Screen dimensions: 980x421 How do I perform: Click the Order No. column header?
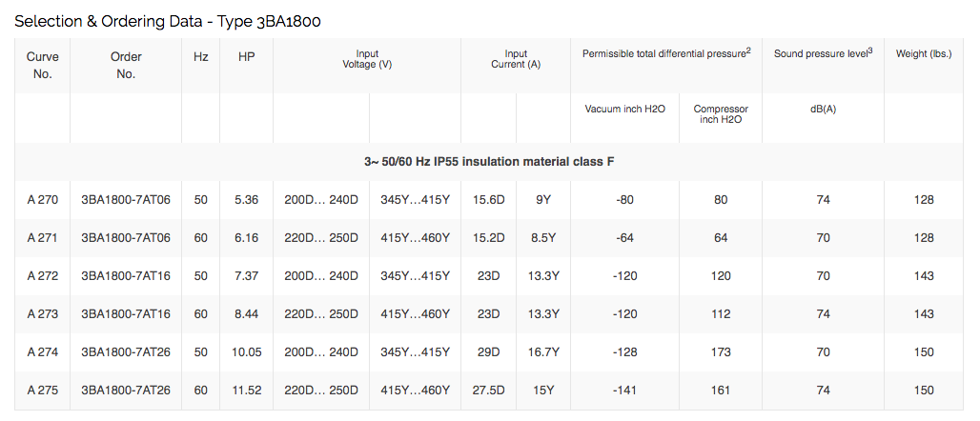(x=126, y=65)
